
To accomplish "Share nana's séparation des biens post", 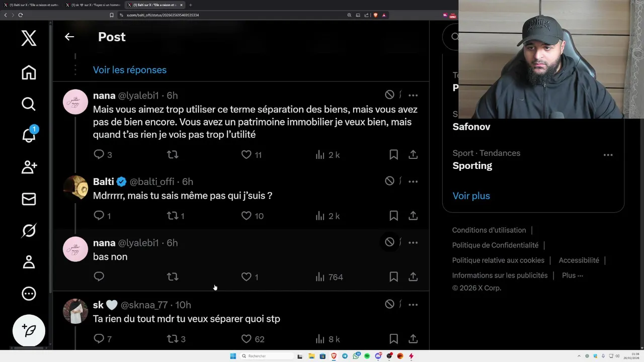I will point(413,154).
